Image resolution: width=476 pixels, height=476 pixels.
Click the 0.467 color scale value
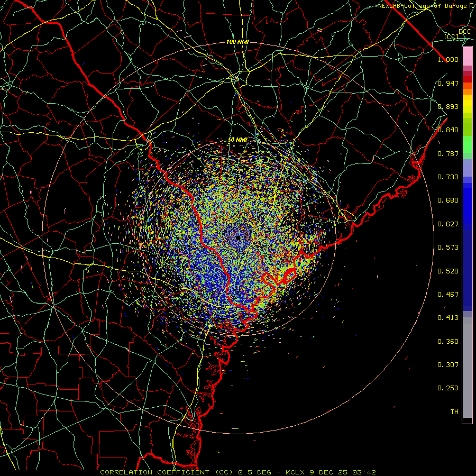click(448, 295)
